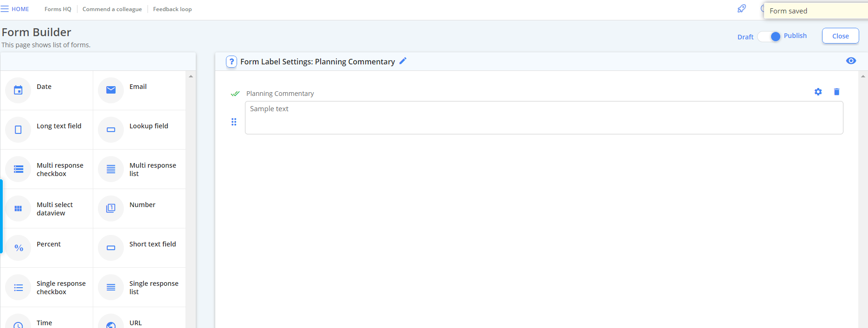Open the form help question mark icon

click(231, 62)
